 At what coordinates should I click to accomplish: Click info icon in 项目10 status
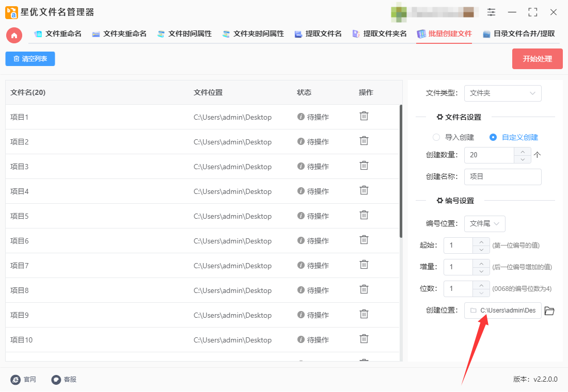pos(301,339)
